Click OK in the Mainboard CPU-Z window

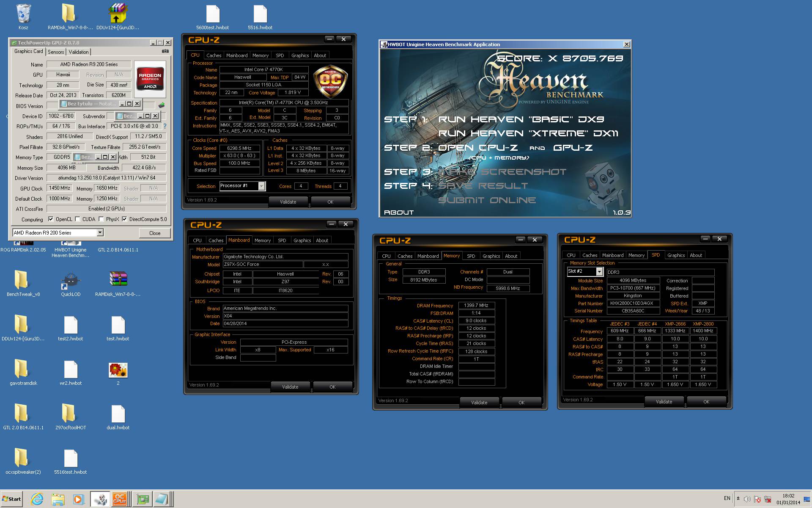coord(332,387)
